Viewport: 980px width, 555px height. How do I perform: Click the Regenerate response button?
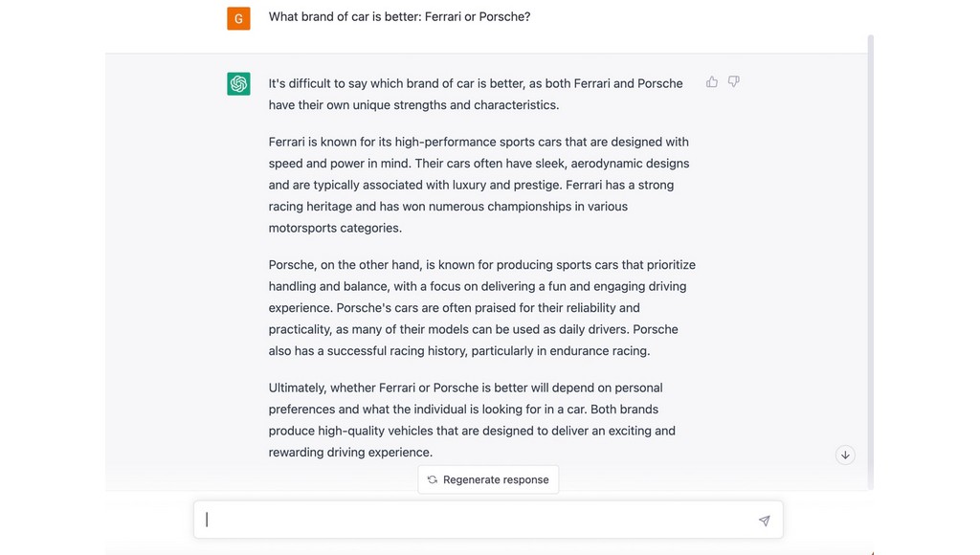(x=488, y=479)
